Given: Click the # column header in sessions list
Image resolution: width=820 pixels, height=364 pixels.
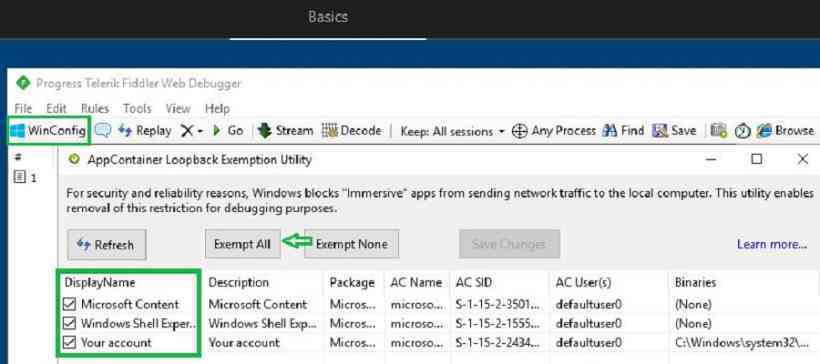Looking at the screenshot, I should (18, 156).
